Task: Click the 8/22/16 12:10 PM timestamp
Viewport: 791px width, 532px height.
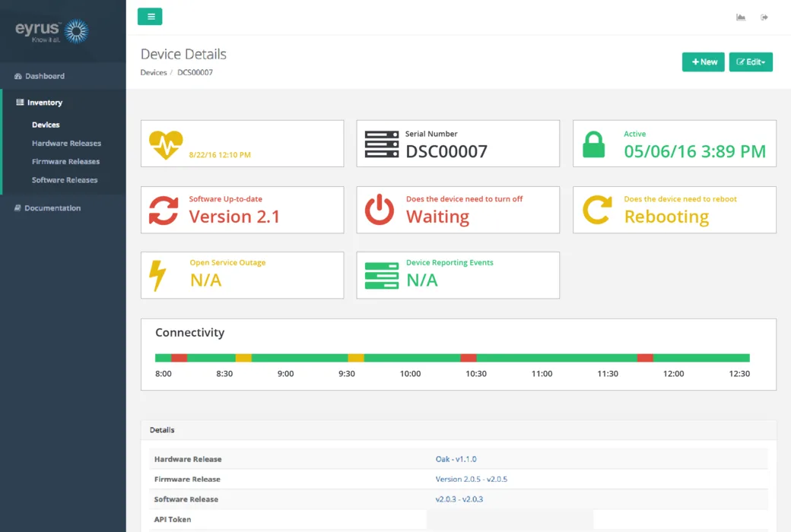Action: click(x=220, y=155)
